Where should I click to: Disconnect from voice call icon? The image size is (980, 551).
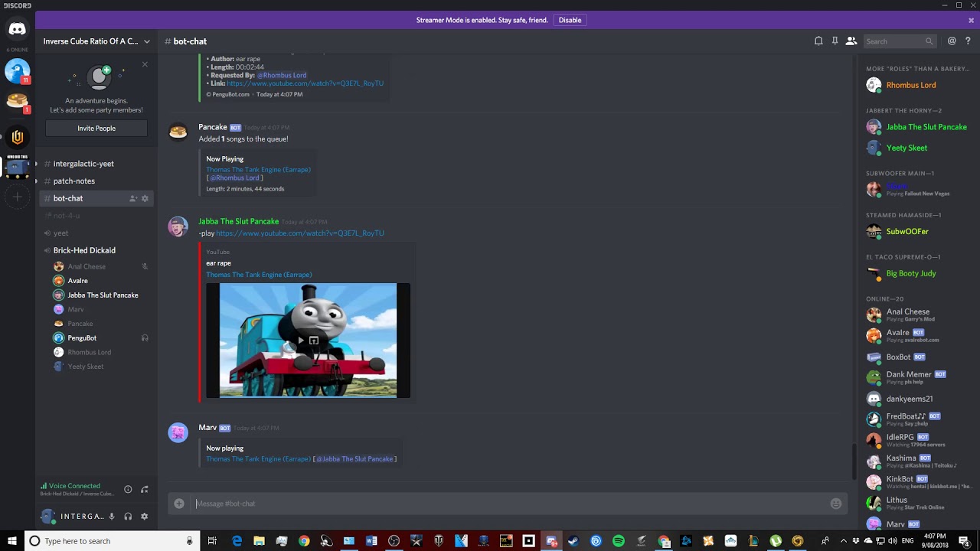(x=144, y=489)
